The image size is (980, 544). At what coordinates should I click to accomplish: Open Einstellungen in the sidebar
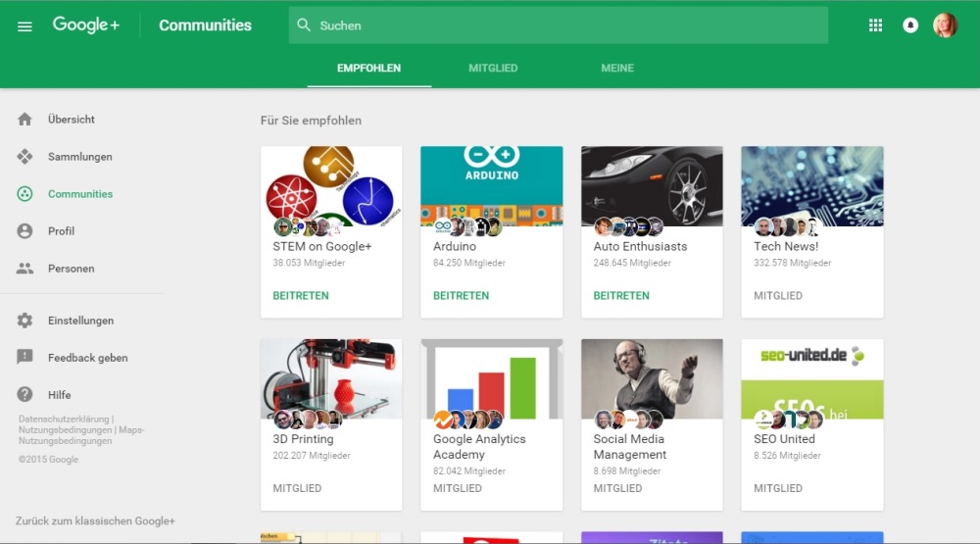81,321
